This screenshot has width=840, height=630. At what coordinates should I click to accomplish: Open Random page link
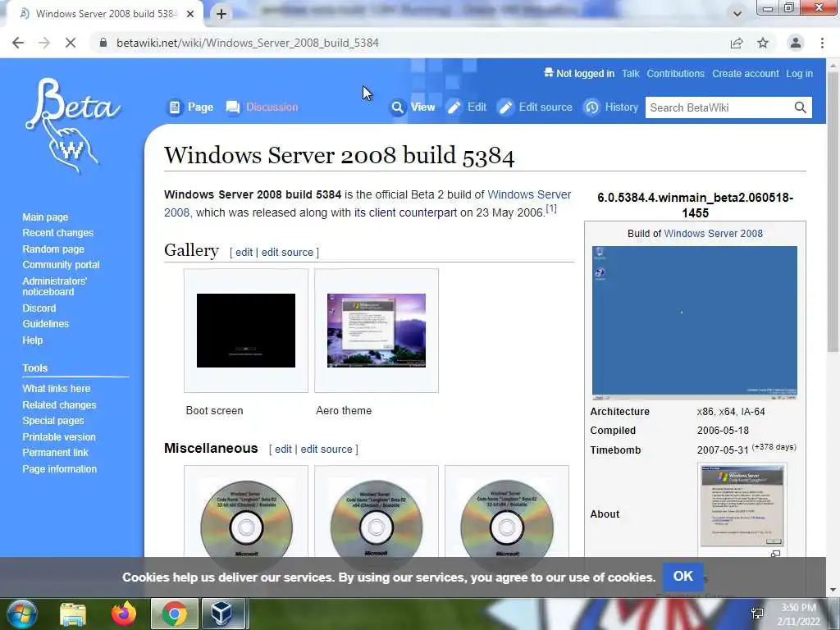(x=53, y=249)
